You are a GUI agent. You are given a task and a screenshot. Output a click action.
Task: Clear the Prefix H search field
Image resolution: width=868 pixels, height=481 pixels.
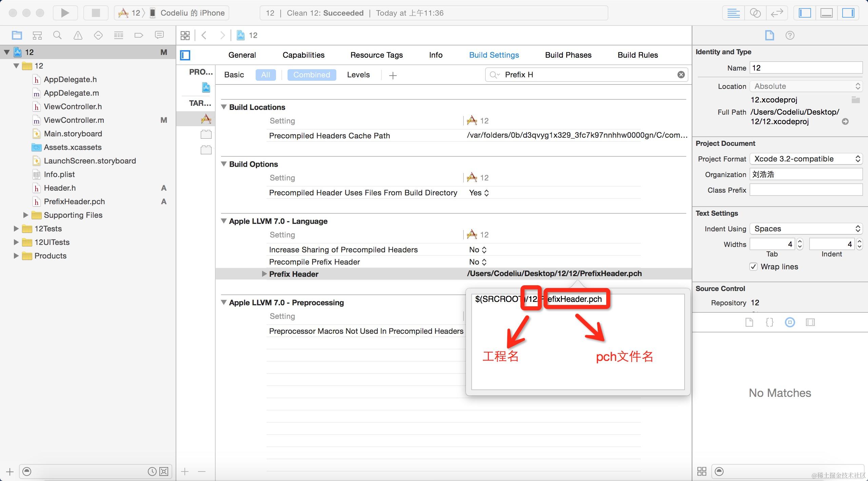(x=681, y=75)
